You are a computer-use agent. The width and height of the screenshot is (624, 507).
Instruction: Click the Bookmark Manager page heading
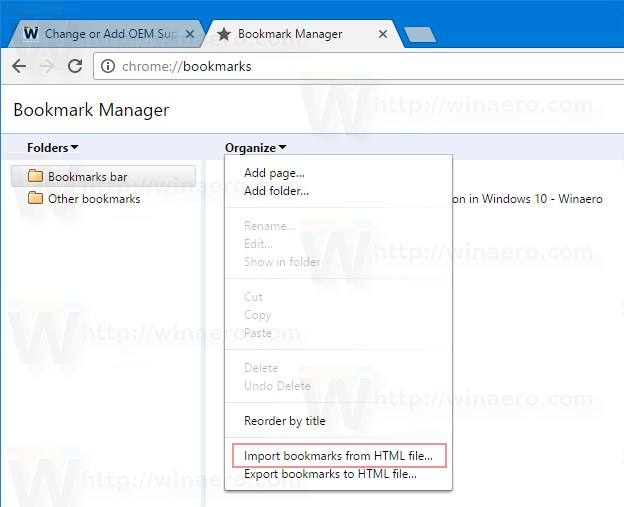tap(91, 110)
